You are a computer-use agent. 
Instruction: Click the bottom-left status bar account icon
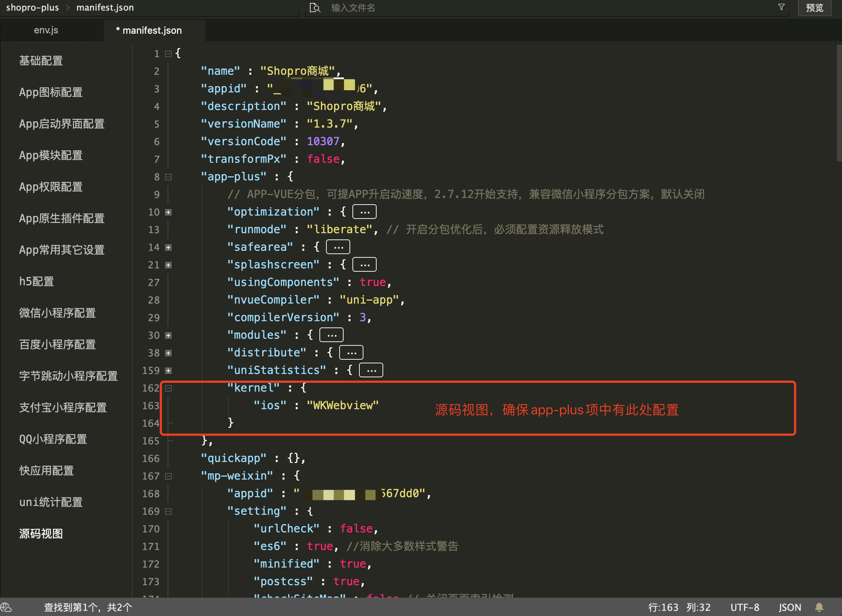(6, 607)
